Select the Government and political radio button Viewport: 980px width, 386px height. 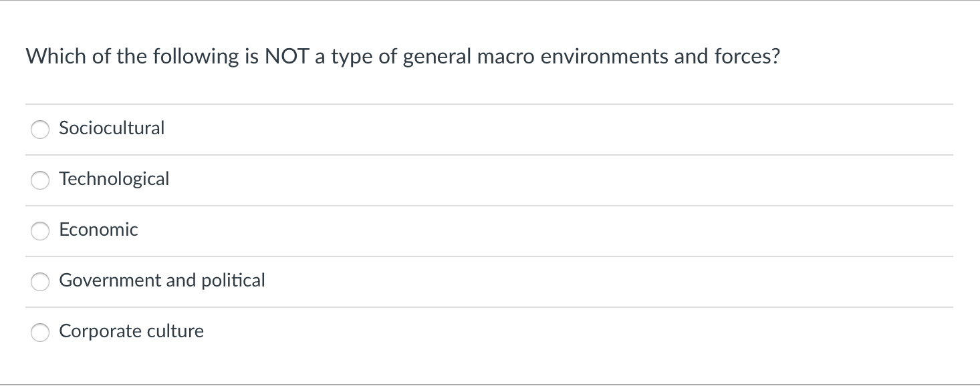pyautogui.click(x=40, y=282)
